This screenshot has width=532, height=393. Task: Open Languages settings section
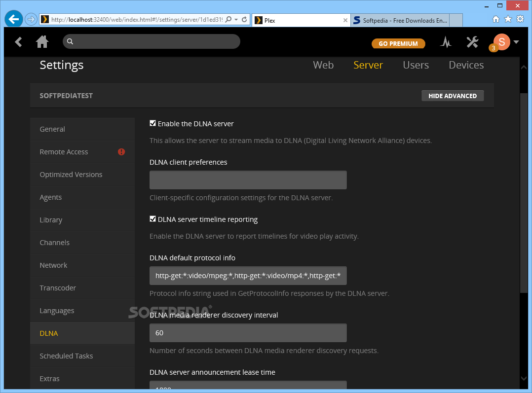(82, 311)
